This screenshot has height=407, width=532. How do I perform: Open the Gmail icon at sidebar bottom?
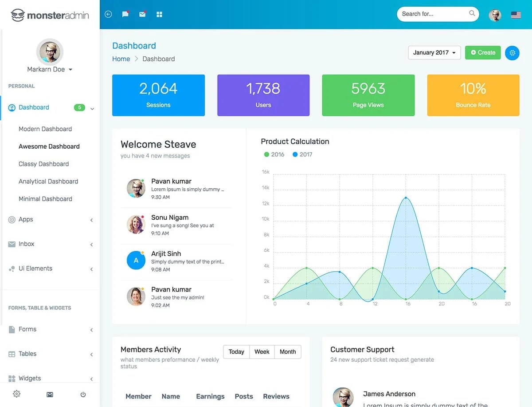coord(50,394)
